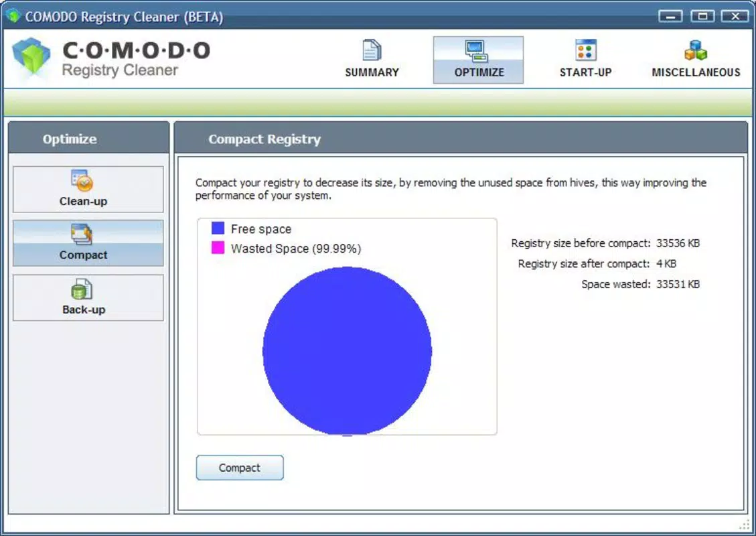Click the Compact sidebar stacked-pages icon
756x536 pixels.
click(x=82, y=234)
